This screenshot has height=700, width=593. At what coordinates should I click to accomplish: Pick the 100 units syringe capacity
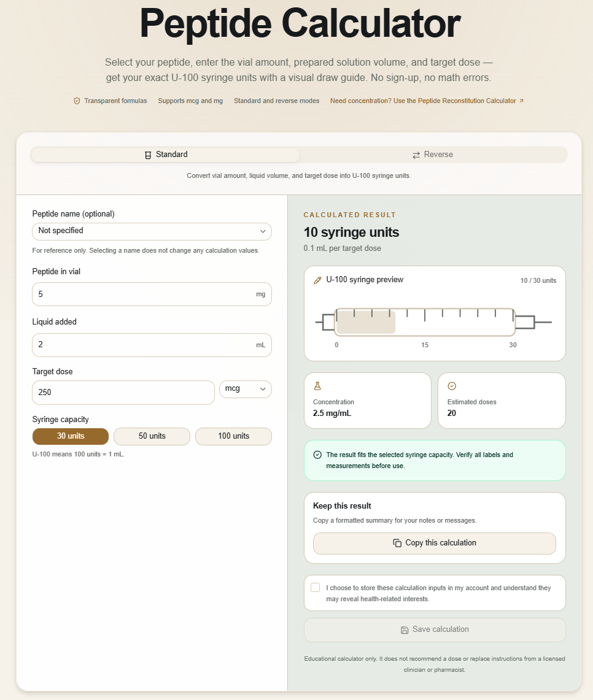(x=233, y=436)
